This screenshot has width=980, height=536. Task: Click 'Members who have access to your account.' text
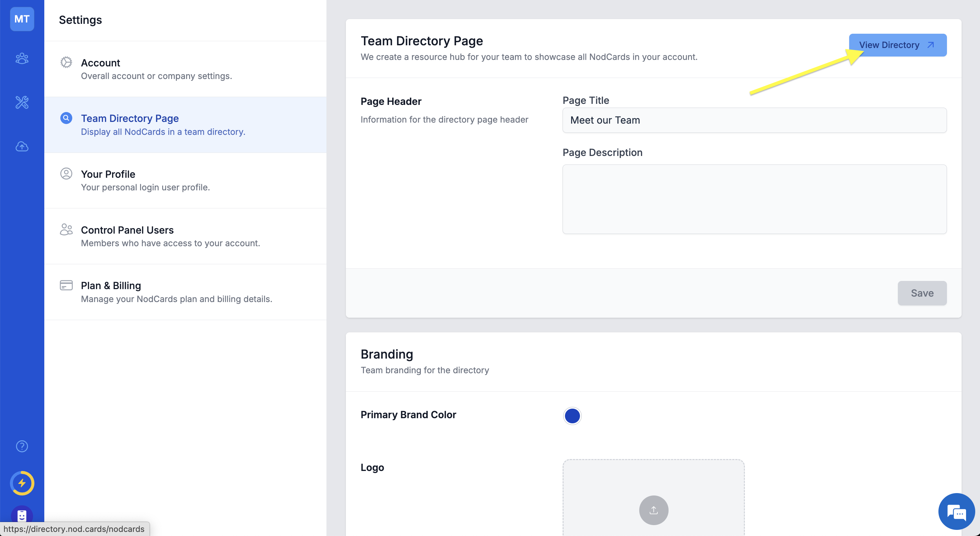(x=170, y=243)
